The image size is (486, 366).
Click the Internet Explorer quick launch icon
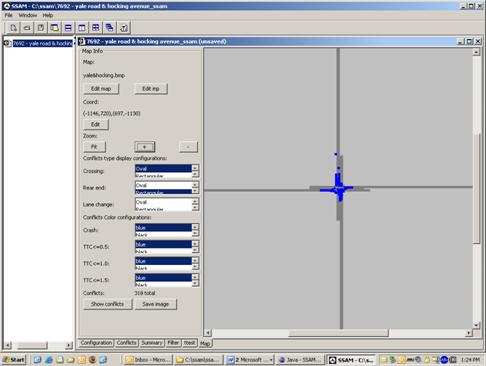(x=49, y=360)
